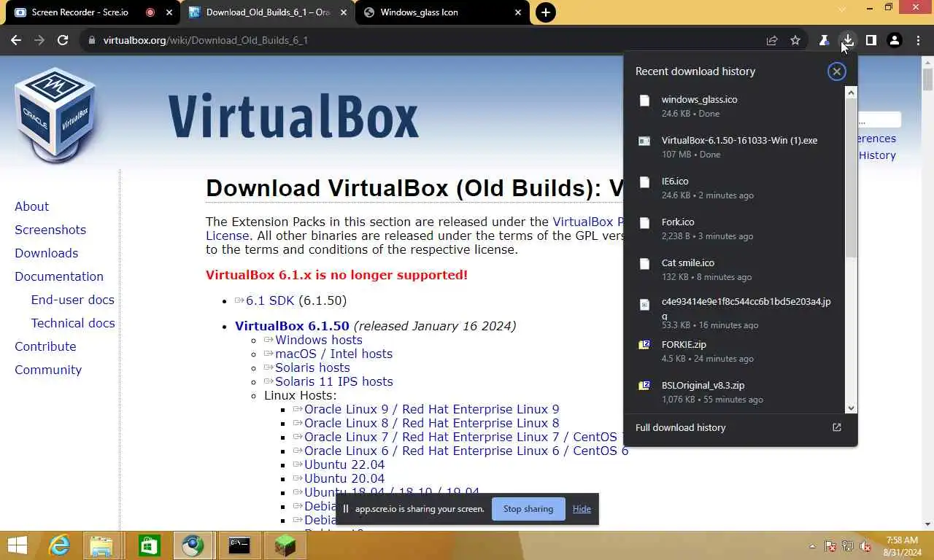Open Documentation navigation link

(59, 276)
